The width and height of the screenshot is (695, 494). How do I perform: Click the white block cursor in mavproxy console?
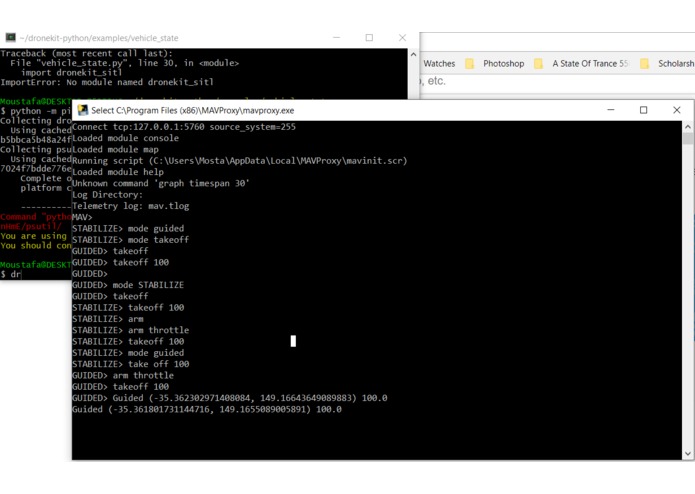click(x=293, y=341)
